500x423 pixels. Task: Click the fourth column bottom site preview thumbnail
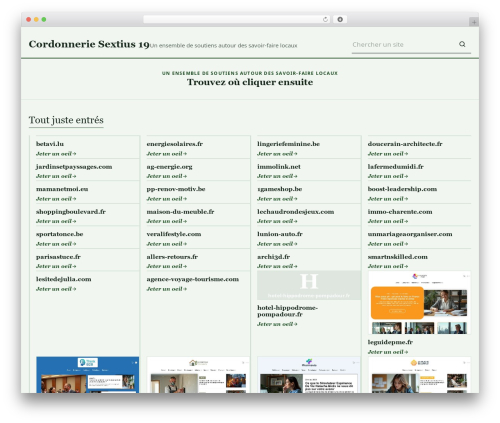419,375
